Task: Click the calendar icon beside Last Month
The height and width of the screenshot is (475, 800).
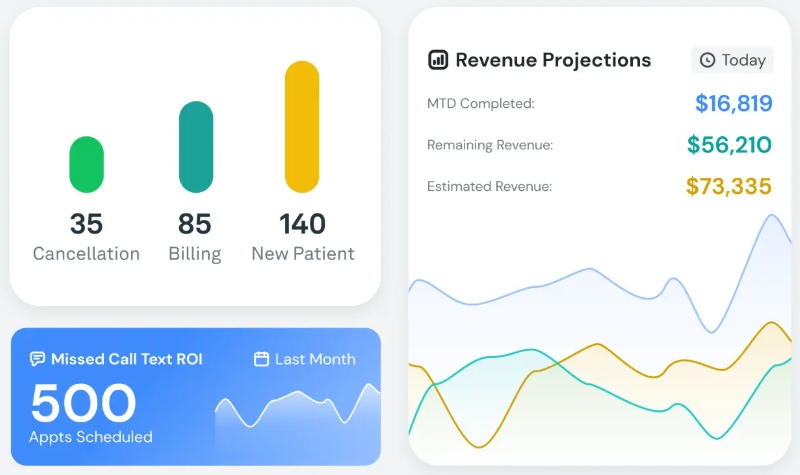Action: [x=262, y=359]
